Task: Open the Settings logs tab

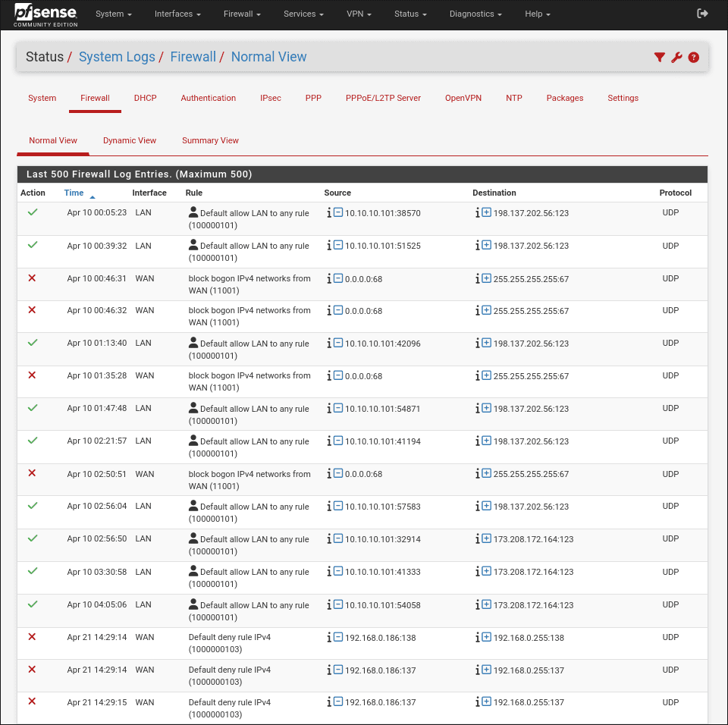Action: coord(623,98)
